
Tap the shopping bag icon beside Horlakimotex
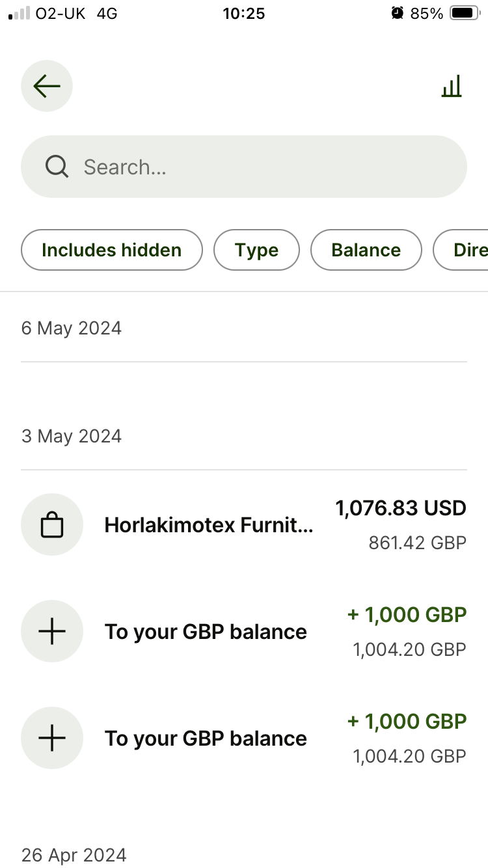pyautogui.click(x=52, y=524)
